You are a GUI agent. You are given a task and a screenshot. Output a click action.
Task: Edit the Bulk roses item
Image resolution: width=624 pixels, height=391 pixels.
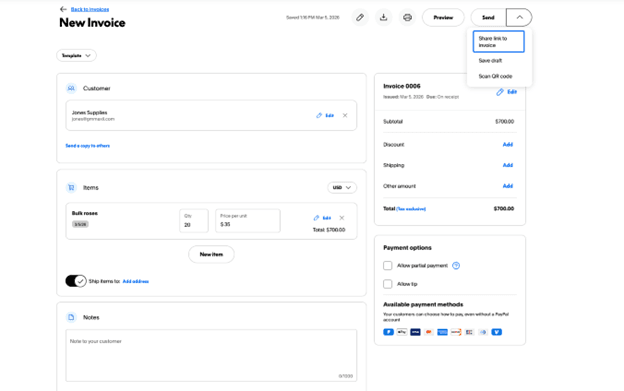click(x=323, y=218)
